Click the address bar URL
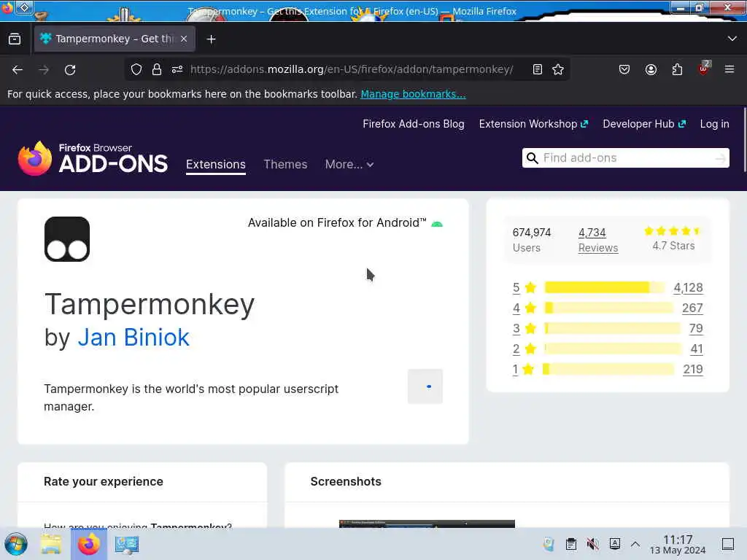Viewport: 747px width, 560px height. pyautogui.click(x=352, y=69)
